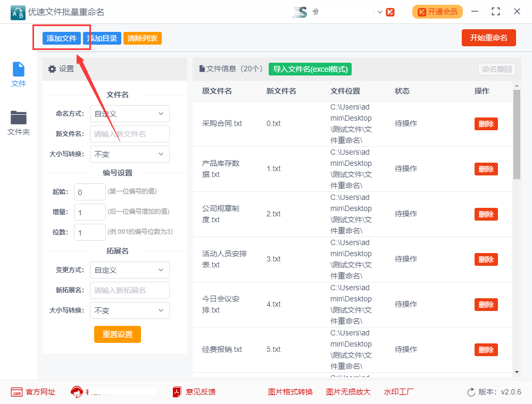Open the filename 大小写转换 dropdown
This screenshot has width=532, height=404.
point(129,154)
